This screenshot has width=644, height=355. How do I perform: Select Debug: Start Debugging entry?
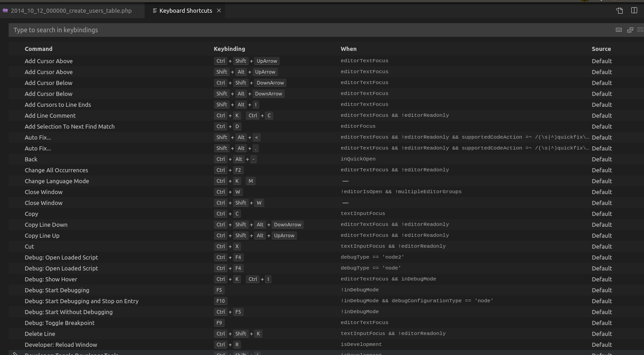tap(57, 290)
